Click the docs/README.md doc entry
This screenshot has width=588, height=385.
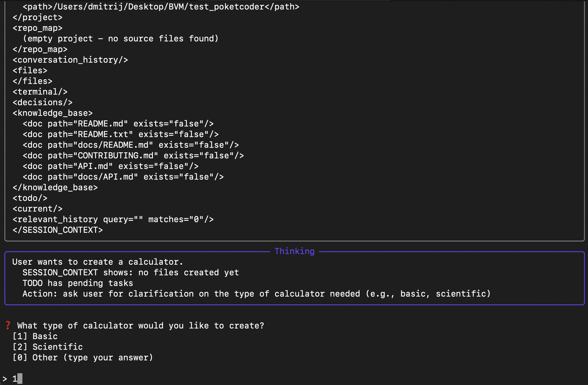[x=131, y=145]
